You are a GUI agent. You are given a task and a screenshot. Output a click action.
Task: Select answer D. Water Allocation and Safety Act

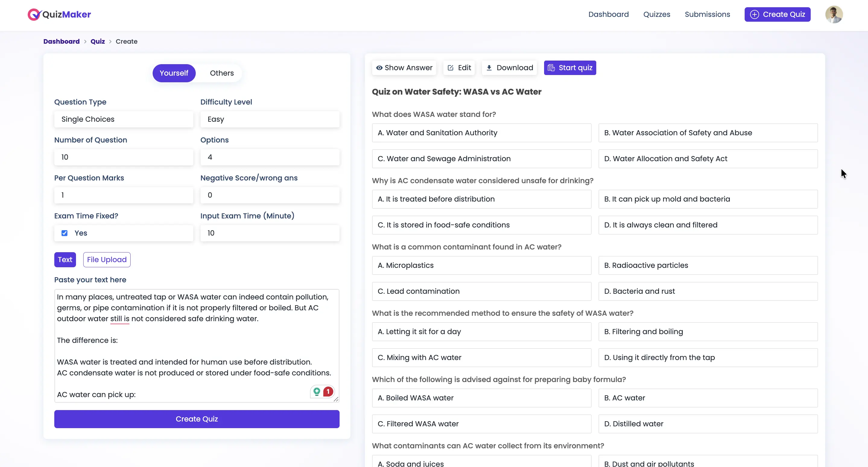tap(708, 158)
